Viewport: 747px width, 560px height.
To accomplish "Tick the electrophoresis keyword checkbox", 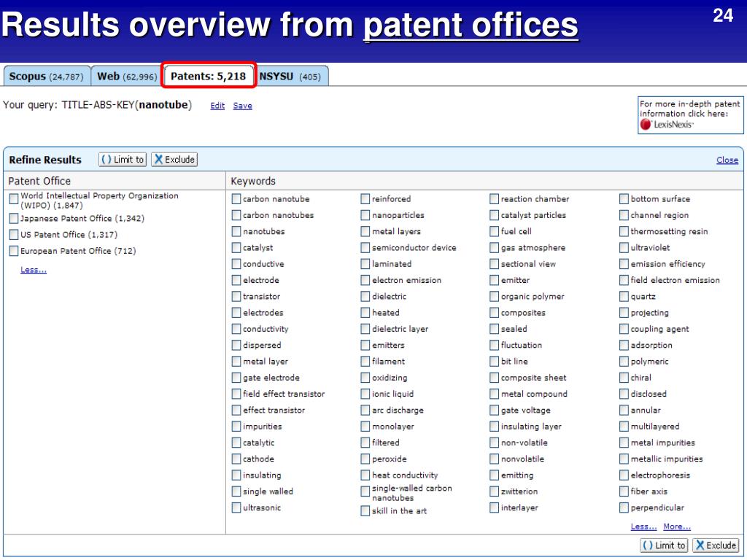I will (x=624, y=475).
